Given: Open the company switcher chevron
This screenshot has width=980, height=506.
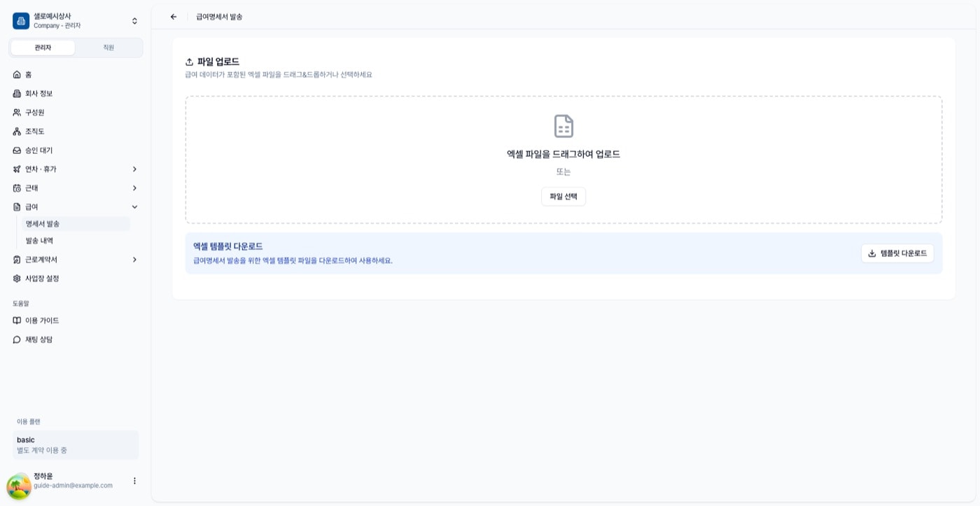Looking at the screenshot, I should [134, 21].
